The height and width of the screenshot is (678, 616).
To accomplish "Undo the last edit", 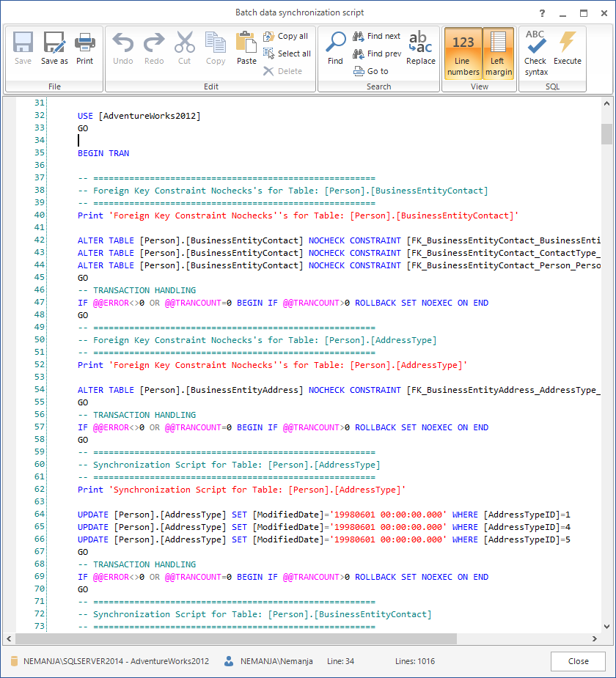I will (123, 48).
